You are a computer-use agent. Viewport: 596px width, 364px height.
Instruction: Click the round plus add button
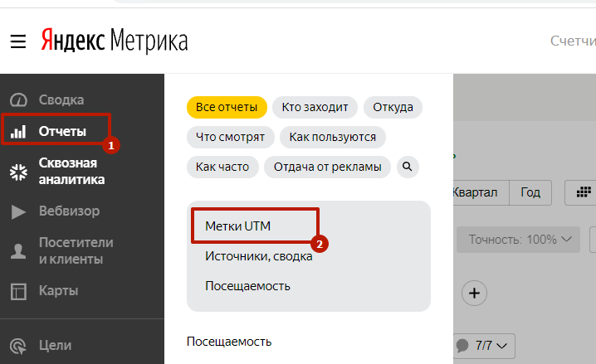[474, 293]
